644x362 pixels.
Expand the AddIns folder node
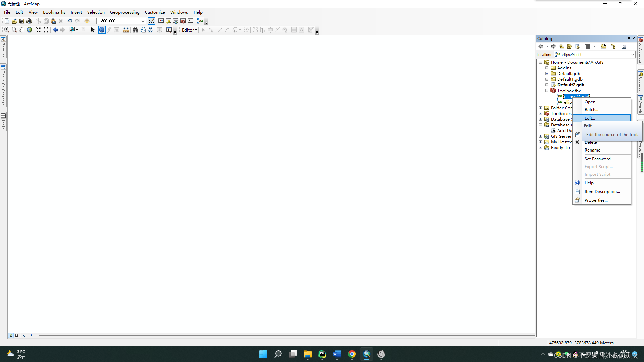(547, 68)
